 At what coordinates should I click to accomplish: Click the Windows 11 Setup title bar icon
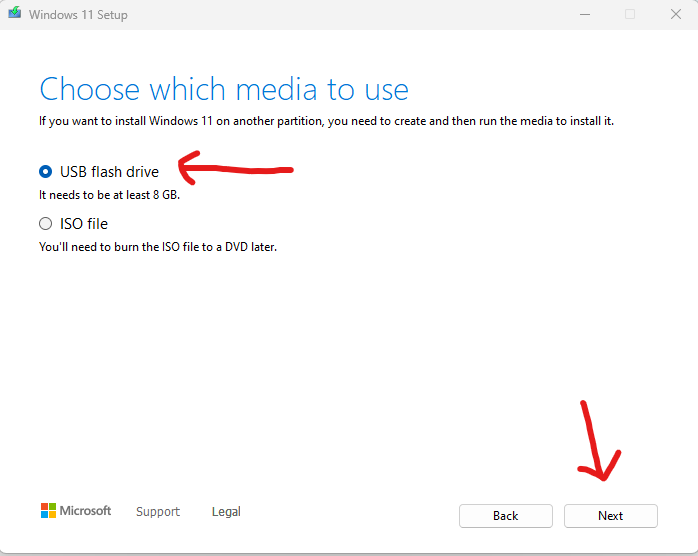[x=15, y=13]
